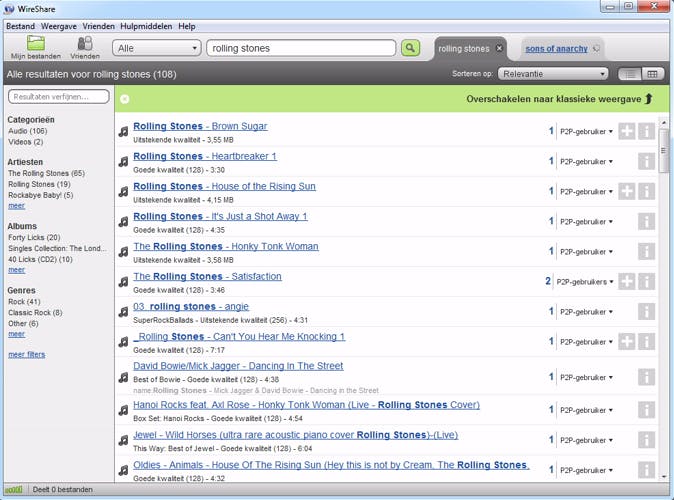This screenshot has width=674, height=500.
Task: Filter by genre Classic Rock (8)
Action: click(35, 313)
